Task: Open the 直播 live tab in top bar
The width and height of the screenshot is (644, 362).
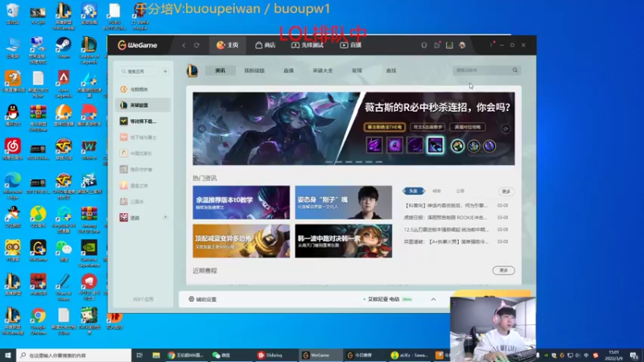Action: [351, 45]
